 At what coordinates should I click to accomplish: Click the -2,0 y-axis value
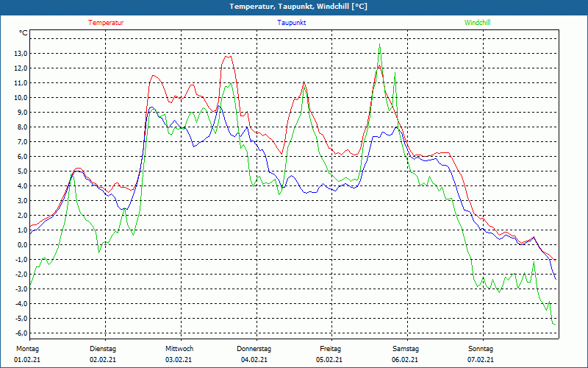pyautogui.click(x=21, y=275)
